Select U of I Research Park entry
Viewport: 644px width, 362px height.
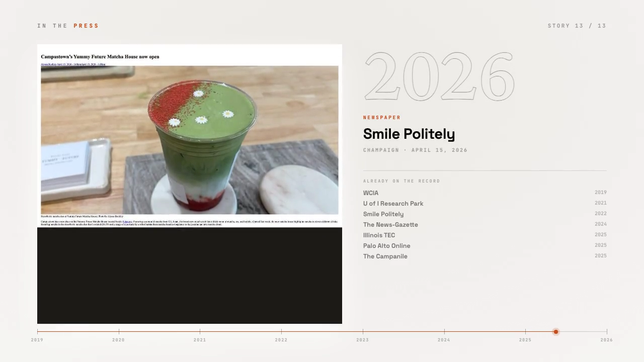[485, 203]
